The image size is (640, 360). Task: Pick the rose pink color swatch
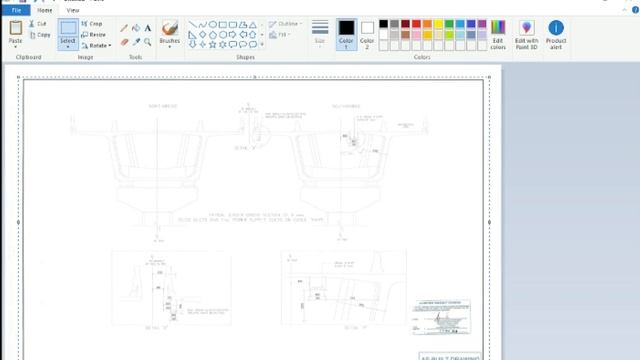[x=416, y=35]
